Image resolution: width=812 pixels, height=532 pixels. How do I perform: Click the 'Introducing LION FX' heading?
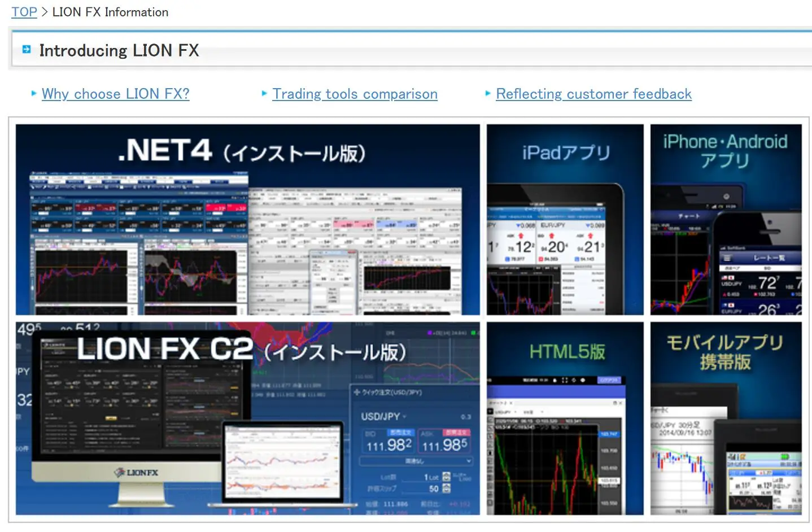point(119,50)
